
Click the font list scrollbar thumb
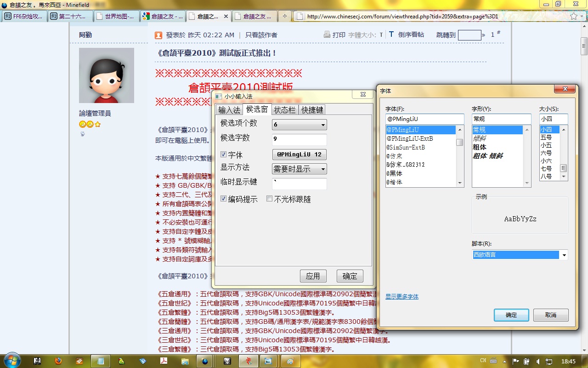(x=460, y=142)
